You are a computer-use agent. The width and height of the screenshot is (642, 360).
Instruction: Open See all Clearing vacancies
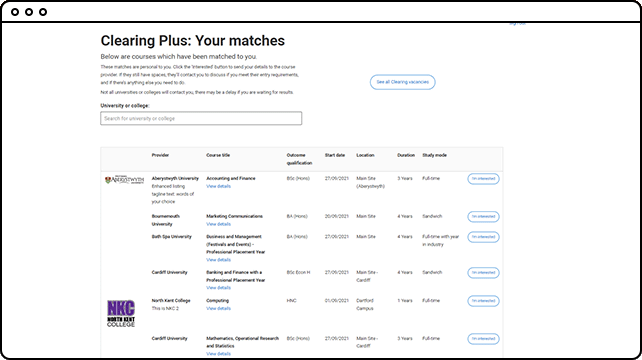pos(402,82)
